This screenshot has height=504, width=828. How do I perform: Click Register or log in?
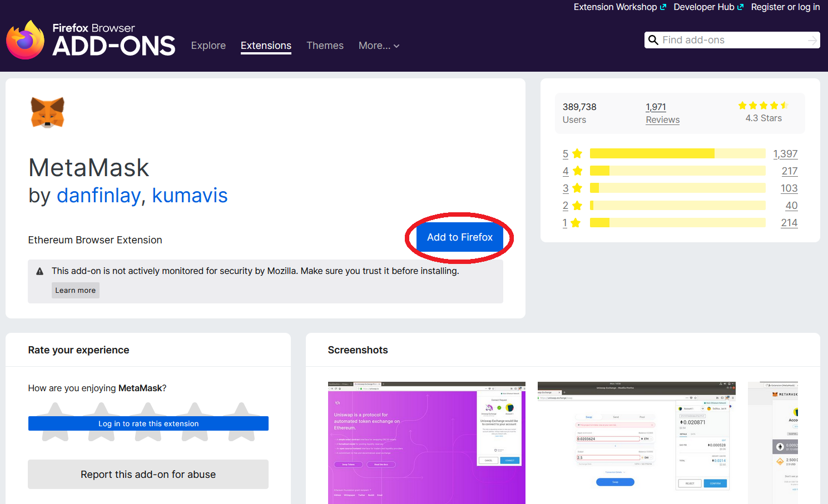click(x=785, y=7)
